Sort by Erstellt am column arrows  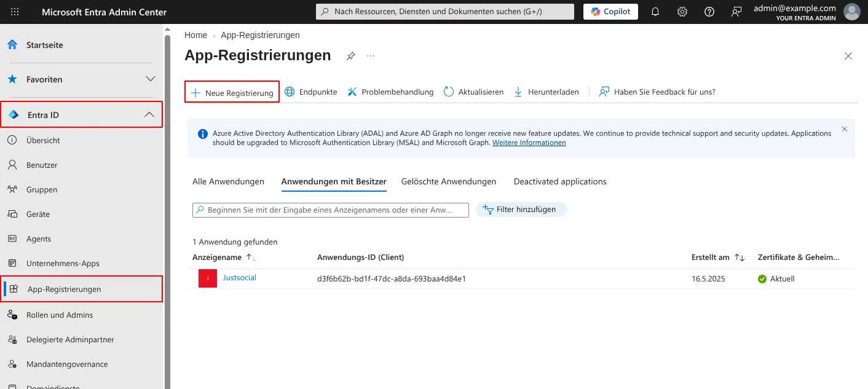pos(740,257)
